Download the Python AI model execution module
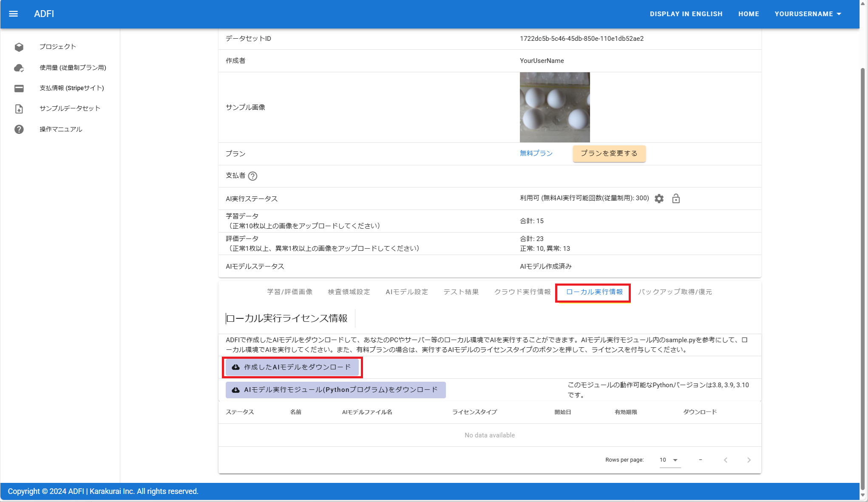The width and height of the screenshot is (868, 502). click(335, 390)
